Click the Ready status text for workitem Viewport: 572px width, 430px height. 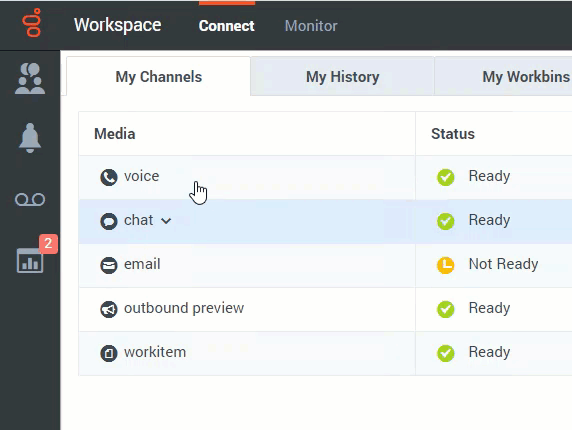coord(489,352)
